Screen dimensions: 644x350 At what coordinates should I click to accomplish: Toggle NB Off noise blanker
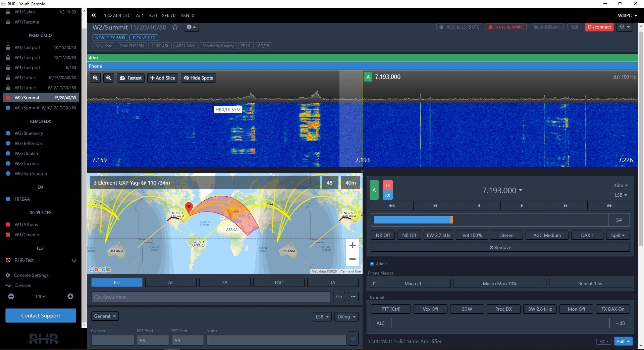tap(409, 235)
